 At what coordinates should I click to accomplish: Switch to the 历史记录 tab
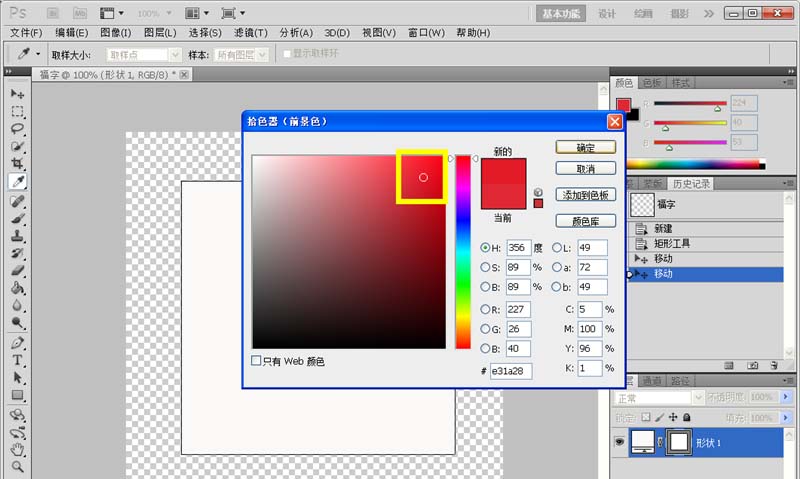tap(691, 184)
